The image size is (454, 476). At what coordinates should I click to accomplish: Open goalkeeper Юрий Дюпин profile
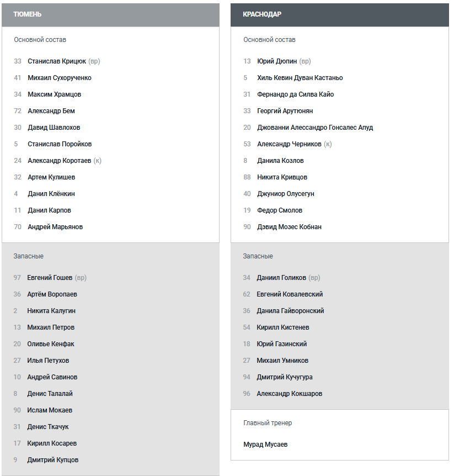(277, 61)
